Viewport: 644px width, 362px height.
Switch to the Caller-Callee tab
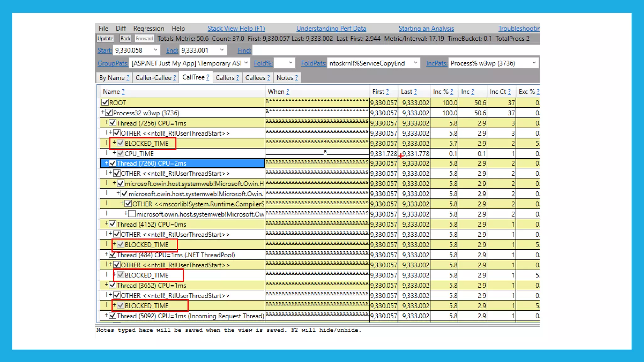(153, 78)
